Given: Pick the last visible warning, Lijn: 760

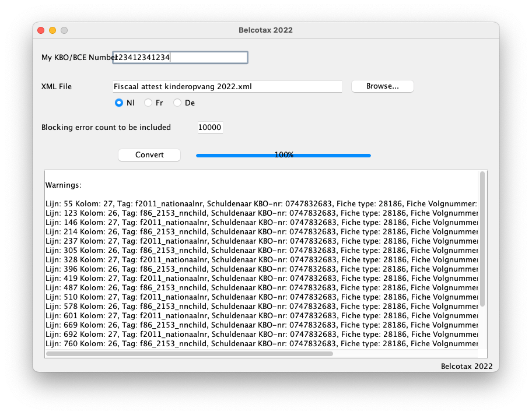Looking at the screenshot, I should coord(261,344).
